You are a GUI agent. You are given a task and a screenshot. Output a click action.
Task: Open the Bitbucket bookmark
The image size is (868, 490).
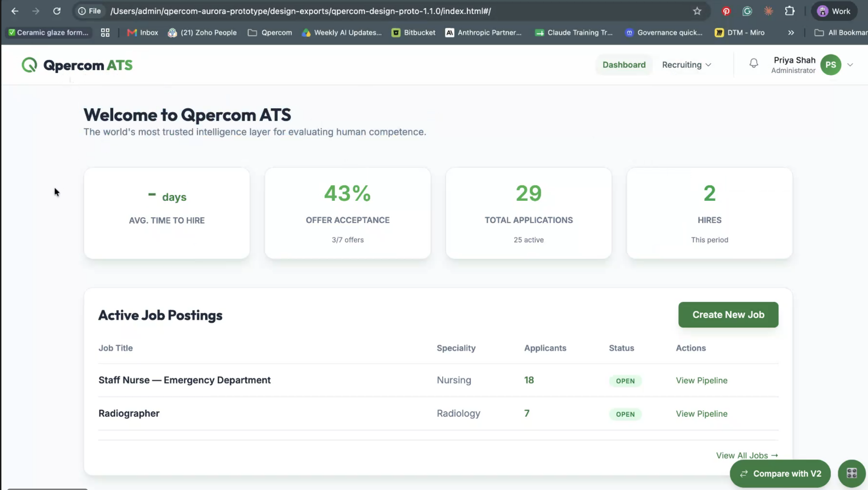coord(413,32)
